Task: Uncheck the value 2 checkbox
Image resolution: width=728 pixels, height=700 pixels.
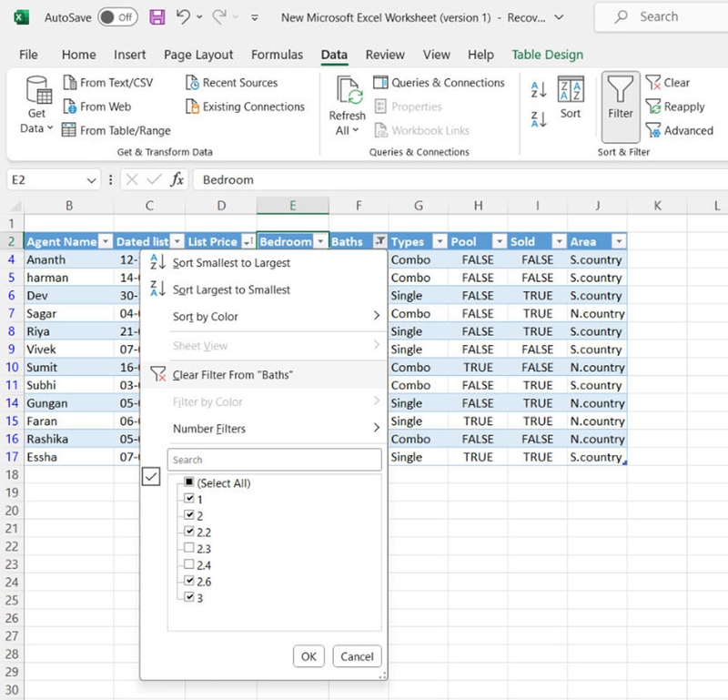Action: tap(189, 514)
